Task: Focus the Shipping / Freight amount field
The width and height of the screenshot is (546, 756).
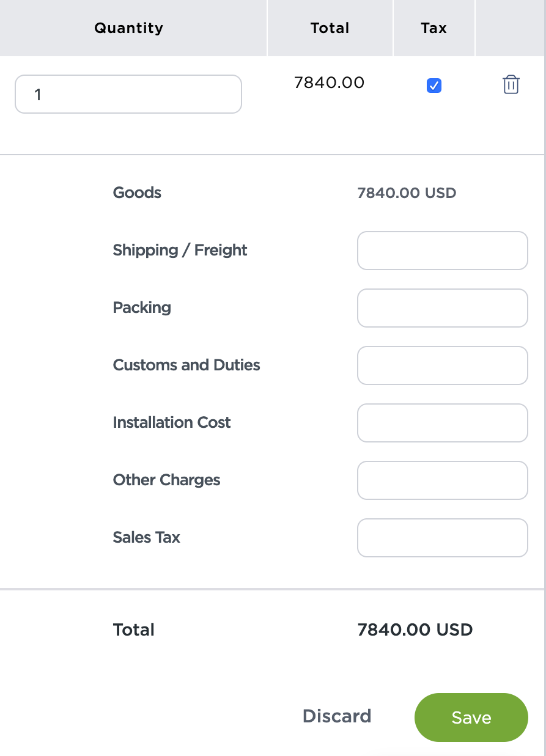Action: tap(442, 251)
